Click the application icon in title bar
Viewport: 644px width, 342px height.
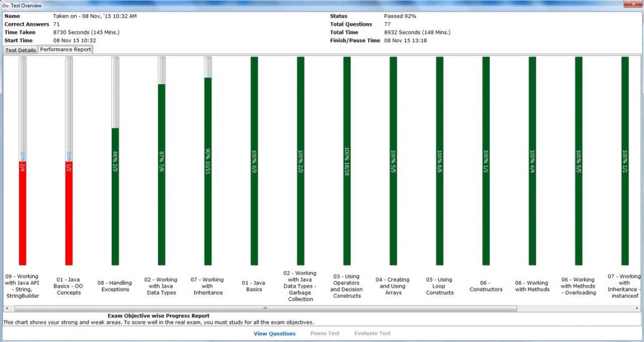pyautogui.click(x=5, y=5)
